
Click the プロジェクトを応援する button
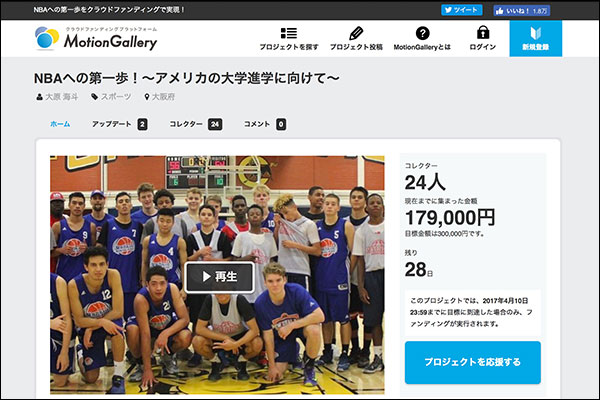coord(473,362)
